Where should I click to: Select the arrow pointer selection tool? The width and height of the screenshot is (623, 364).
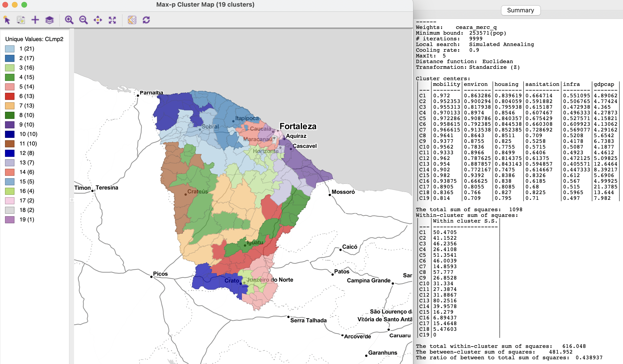click(x=7, y=20)
